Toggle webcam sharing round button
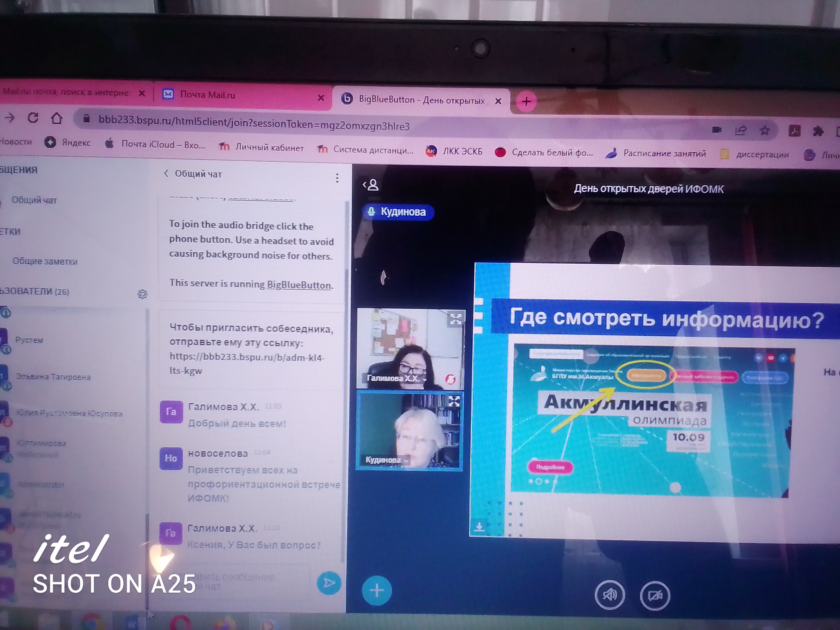Viewport: 840px width, 630px height. click(x=655, y=596)
